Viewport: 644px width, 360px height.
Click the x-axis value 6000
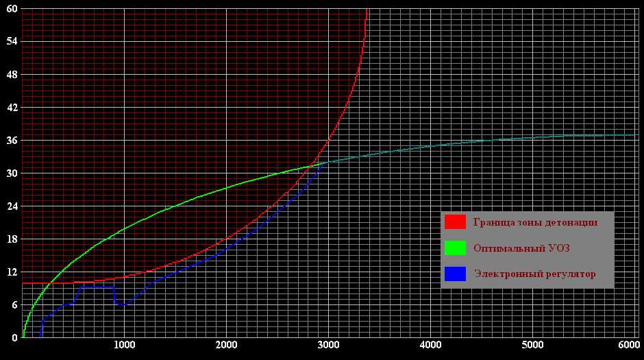click(x=629, y=345)
